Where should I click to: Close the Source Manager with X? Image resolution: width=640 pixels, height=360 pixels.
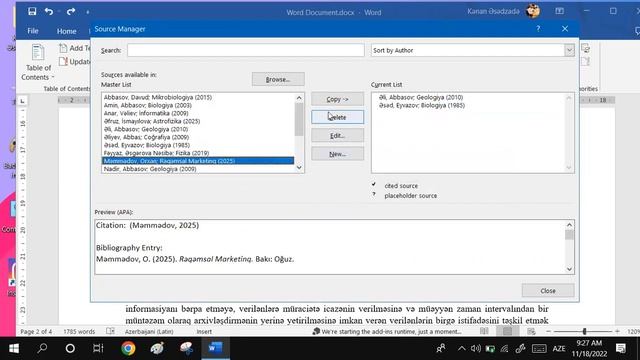tap(565, 29)
